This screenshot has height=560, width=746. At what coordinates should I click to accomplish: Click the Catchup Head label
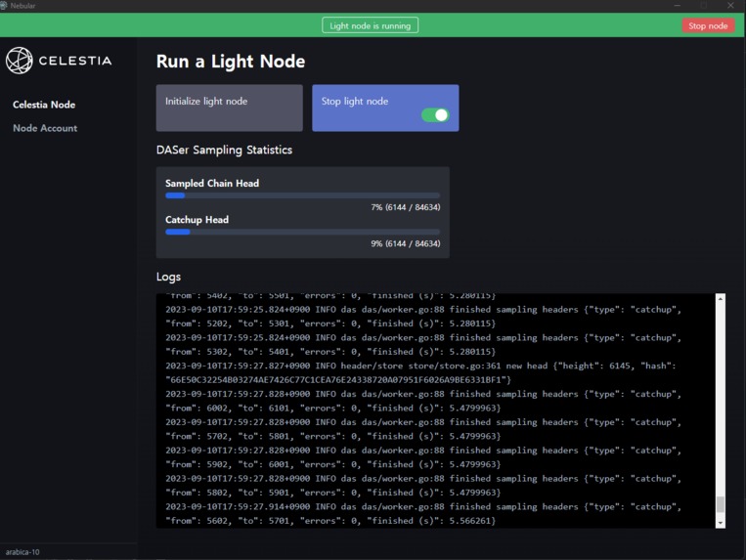[197, 220]
